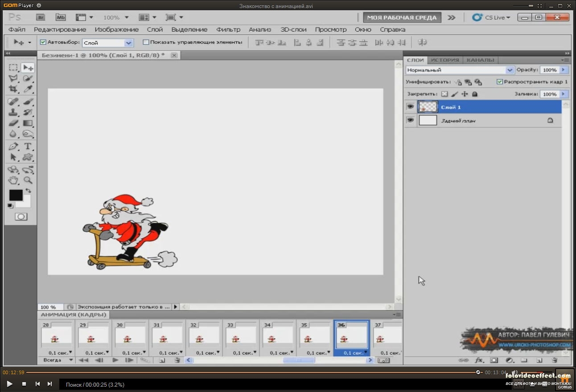Image resolution: width=576 pixels, height=392 pixels.
Task: Select the Crop tool
Action: point(13,89)
